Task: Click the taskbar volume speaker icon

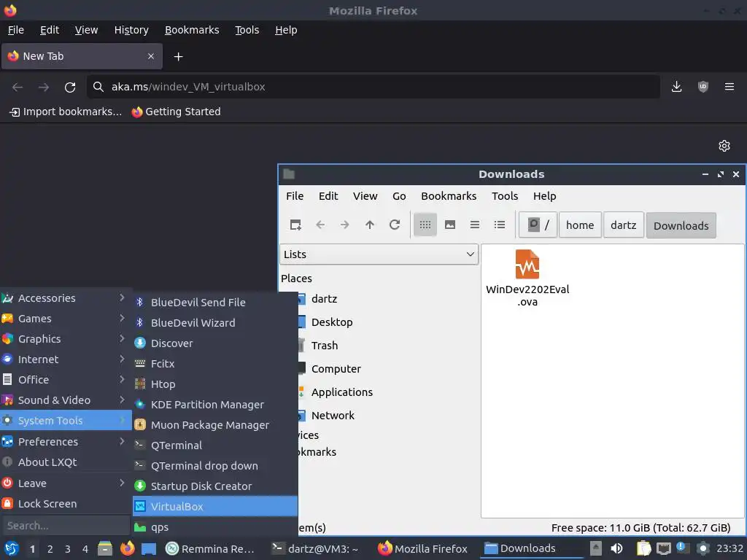Action: [616, 548]
